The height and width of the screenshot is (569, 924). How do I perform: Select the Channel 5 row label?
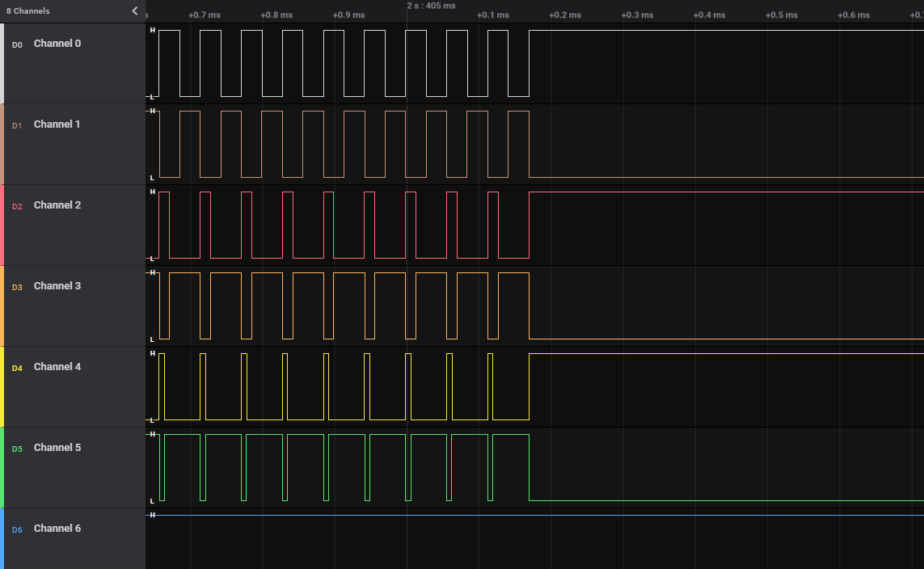[x=57, y=448]
